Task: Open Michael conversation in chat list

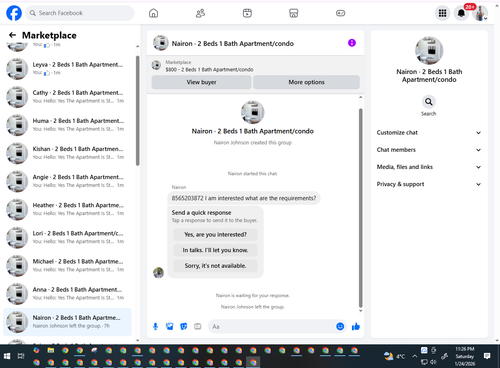Action: (67, 265)
